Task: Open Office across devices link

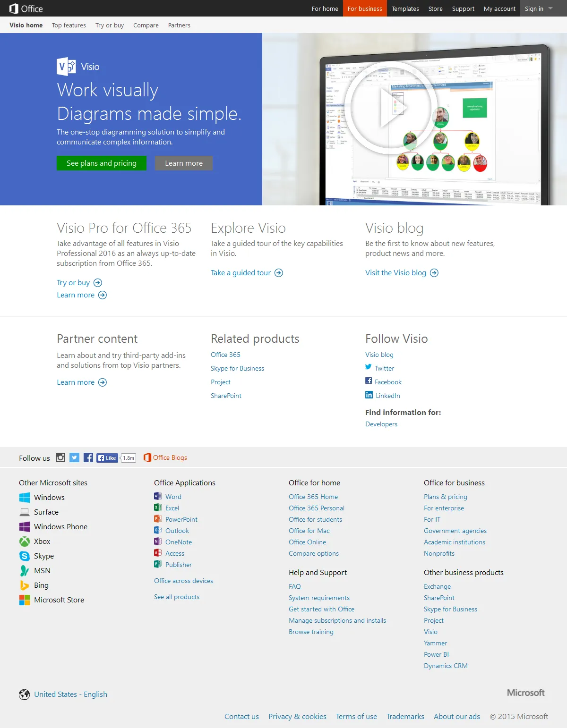Action: pos(183,581)
